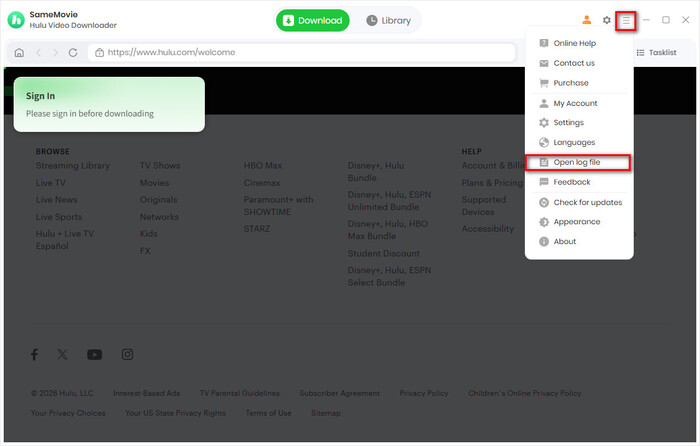This screenshot has width=700, height=446.
Task: Open STARZ link
Action: (x=257, y=229)
